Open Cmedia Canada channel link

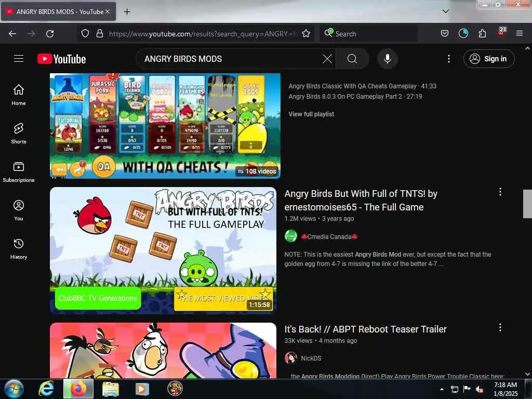[329, 237]
